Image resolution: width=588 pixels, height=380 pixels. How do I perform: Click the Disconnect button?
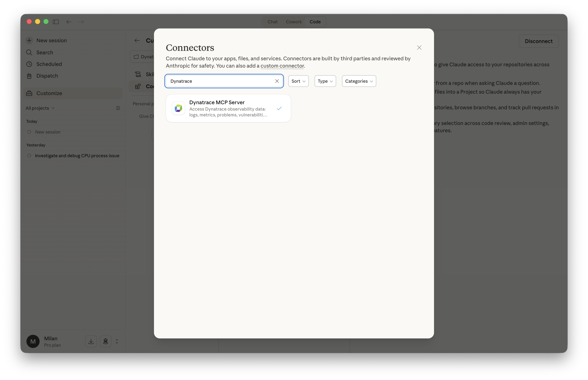pyautogui.click(x=539, y=41)
